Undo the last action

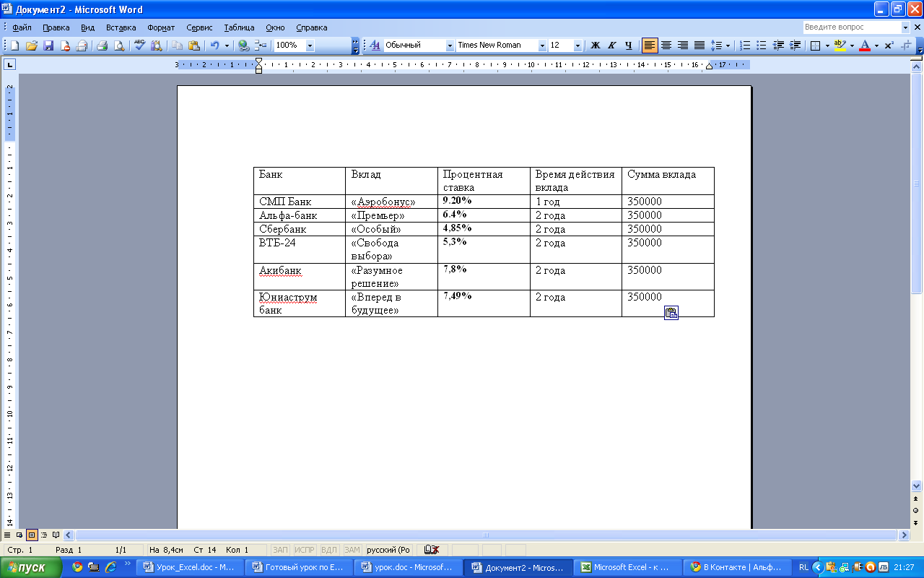214,45
